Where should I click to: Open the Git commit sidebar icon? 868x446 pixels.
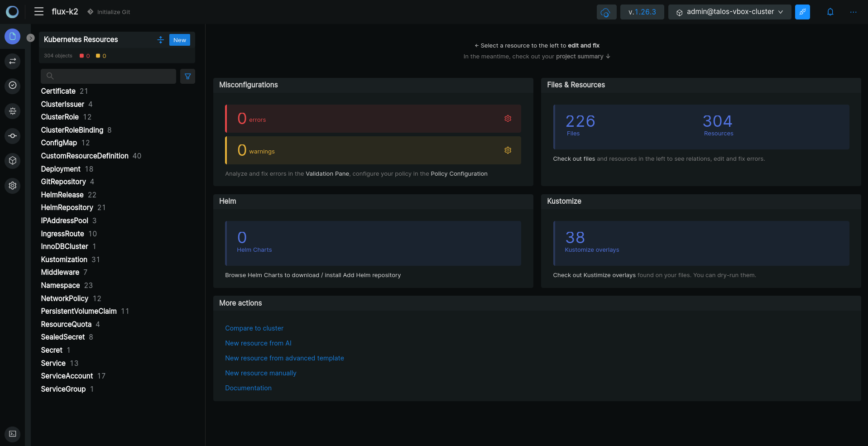tap(13, 136)
